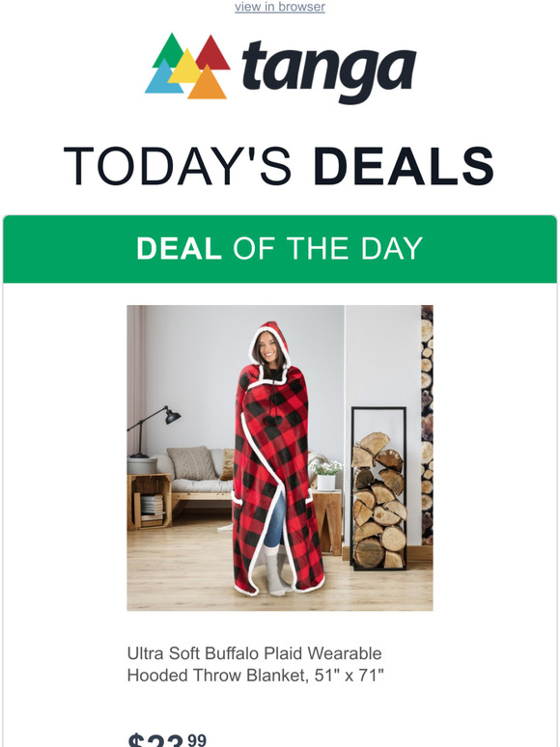Image resolution: width=560 pixels, height=747 pixels.
Task: Click the blue triangle in tanga logo
Action: coord(163,78)
